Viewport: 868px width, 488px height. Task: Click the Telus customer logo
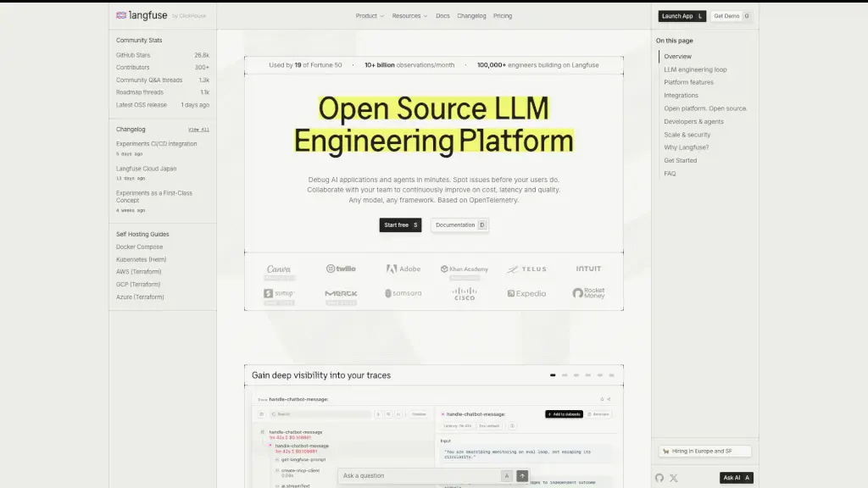[526, 269]
